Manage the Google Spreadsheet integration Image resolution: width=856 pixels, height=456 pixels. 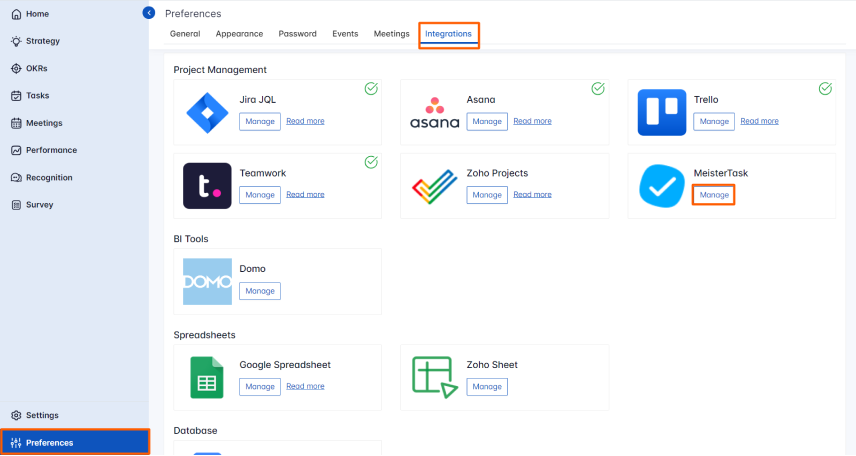coord(260,387)
